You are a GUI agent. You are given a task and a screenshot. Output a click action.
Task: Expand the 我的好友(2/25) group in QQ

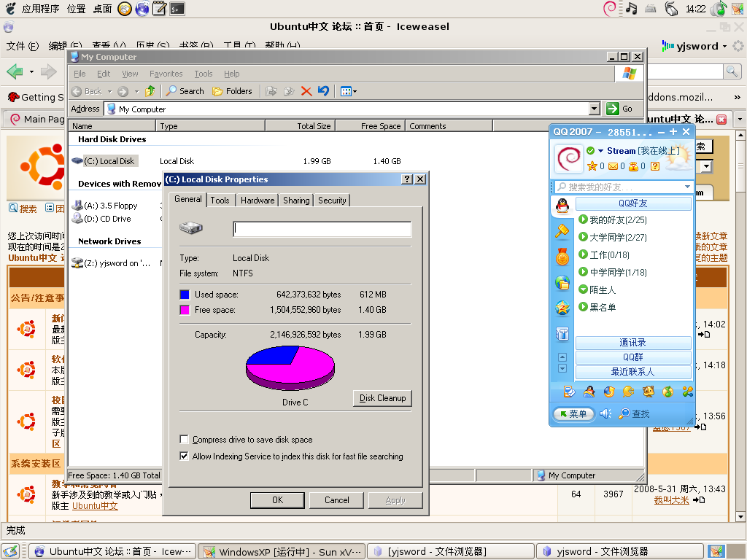click(583, 219)
